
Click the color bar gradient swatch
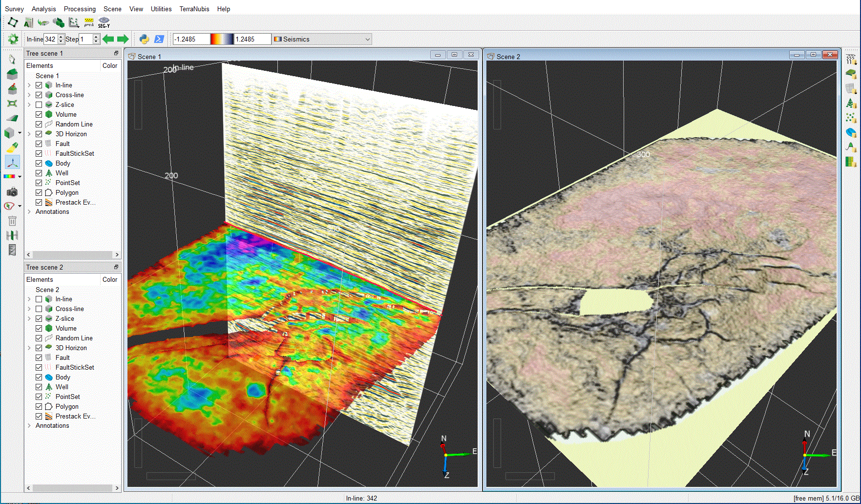point(222,39)
